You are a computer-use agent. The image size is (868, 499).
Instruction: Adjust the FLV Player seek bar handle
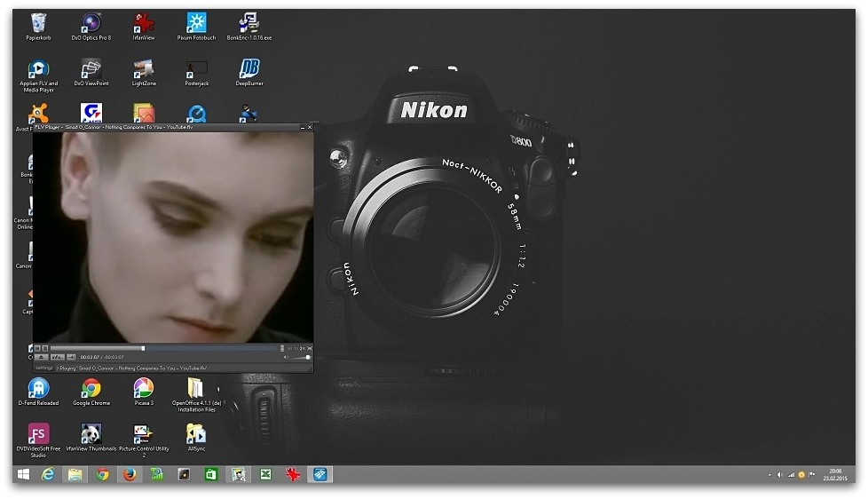coord(143,348)
